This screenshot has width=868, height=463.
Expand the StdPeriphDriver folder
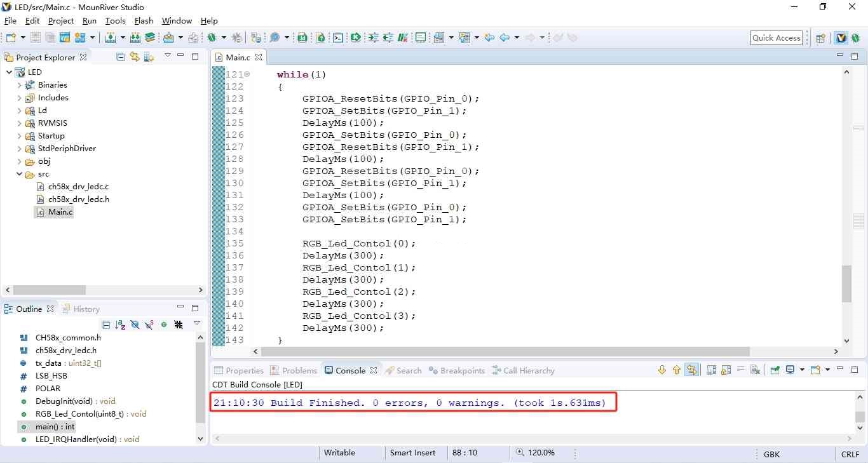[19, 149]
